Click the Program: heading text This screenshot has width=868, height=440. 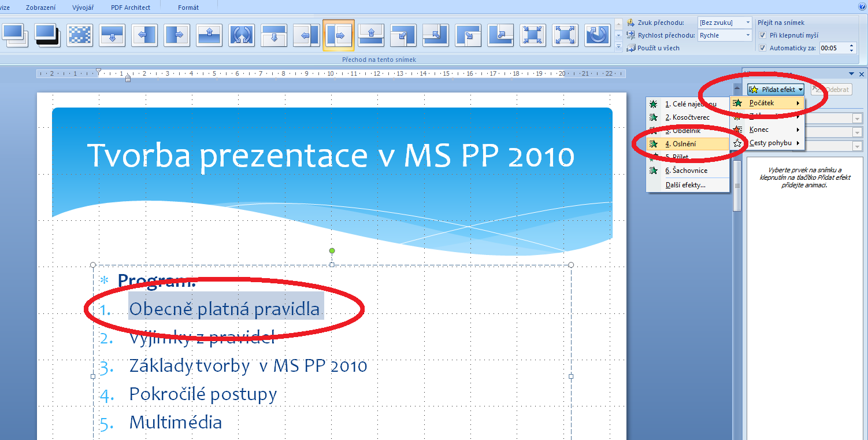[x=157, y=282]
